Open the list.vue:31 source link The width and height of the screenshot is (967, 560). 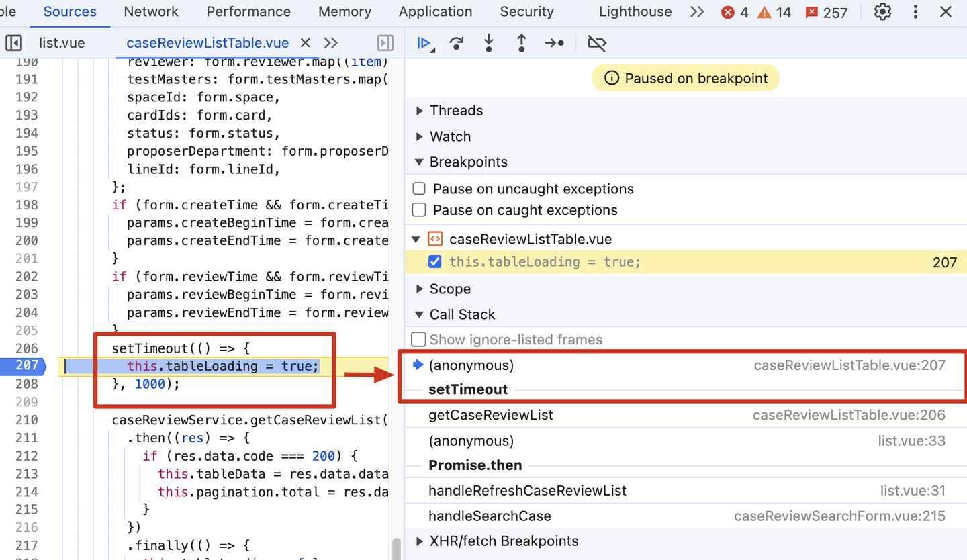[912, 491]
